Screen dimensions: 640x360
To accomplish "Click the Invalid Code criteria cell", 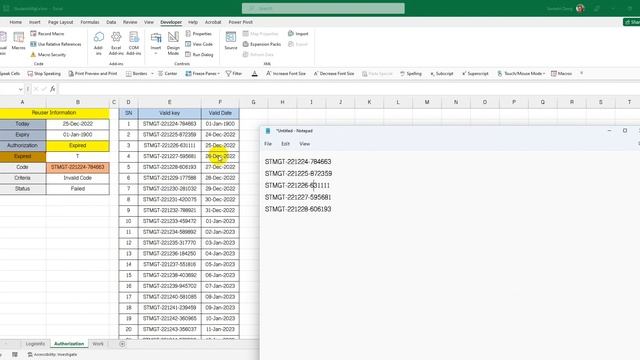I will pos(78,178).
